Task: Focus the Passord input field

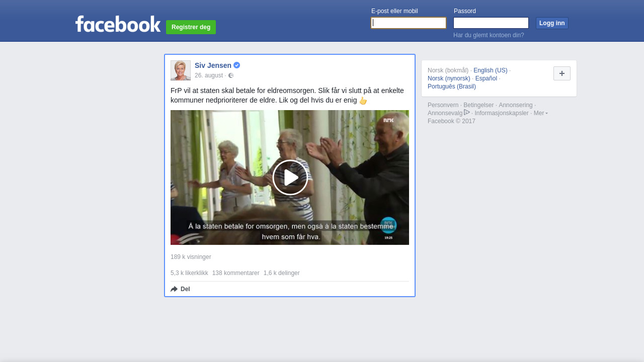Action: click(491, 23)
